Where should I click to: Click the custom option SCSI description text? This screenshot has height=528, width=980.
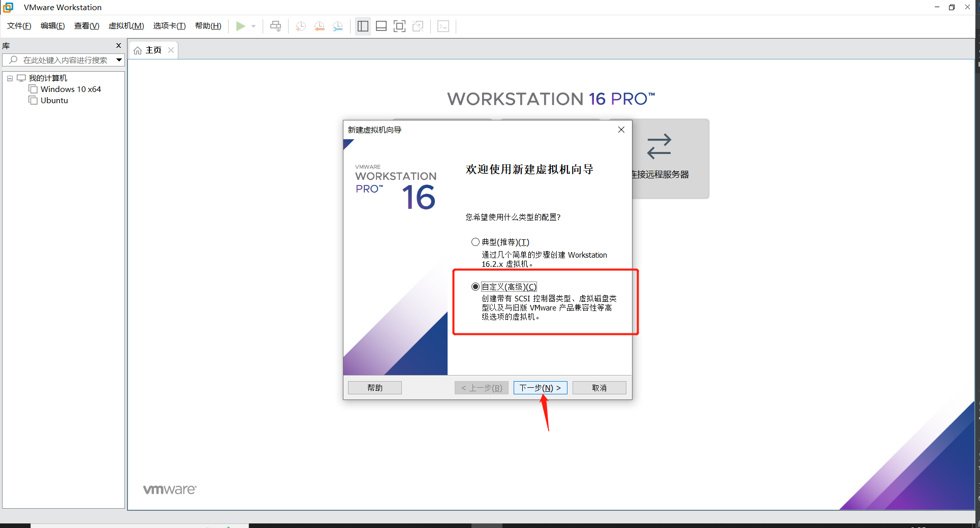(549, 307)
